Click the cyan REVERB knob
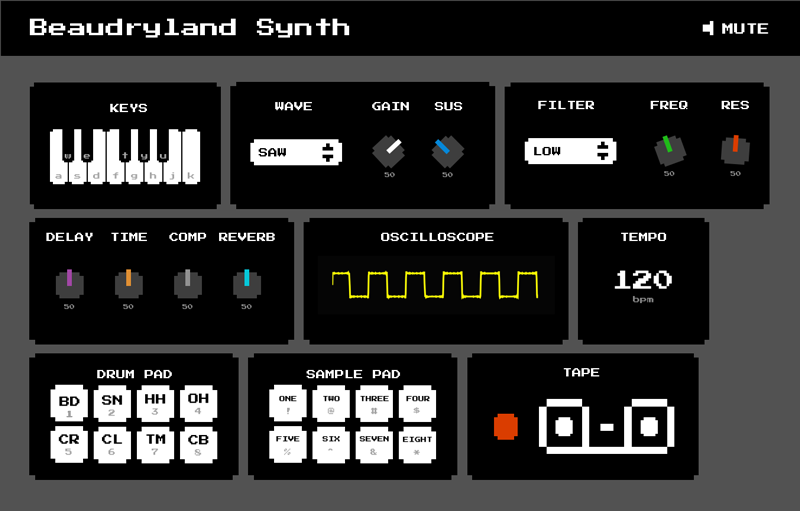800x511 pixels. coord(246,283)
